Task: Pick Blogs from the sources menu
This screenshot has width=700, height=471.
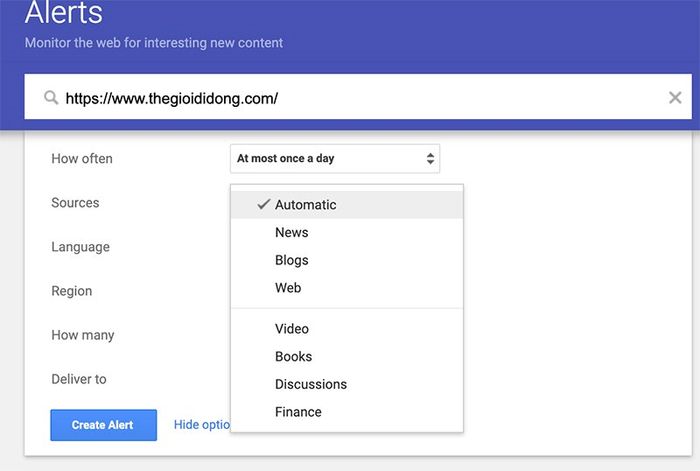Action: pos(292,260)
